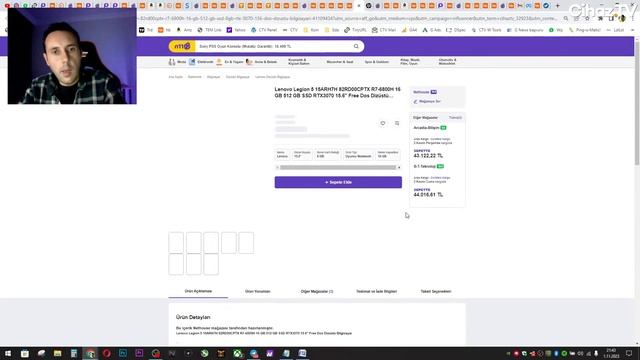Click the Lenovo Legion 5 product title
Viewport: 640px width, 360px height.
(338, 92)
